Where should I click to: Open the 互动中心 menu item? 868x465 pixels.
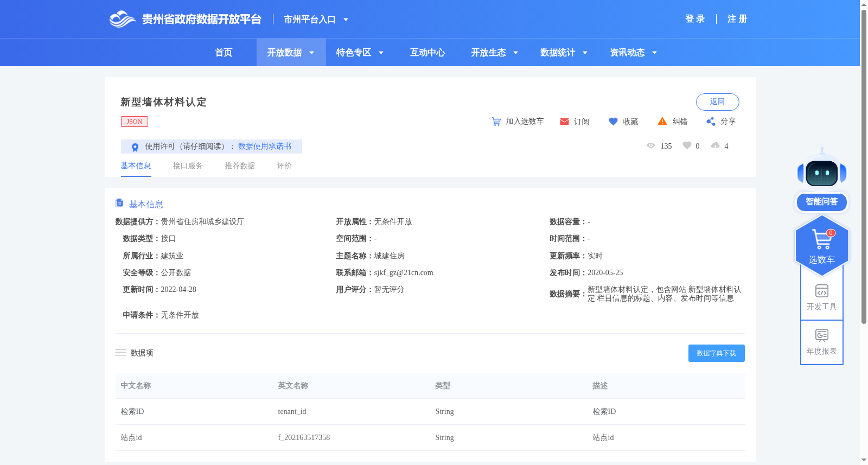(427, 53)
